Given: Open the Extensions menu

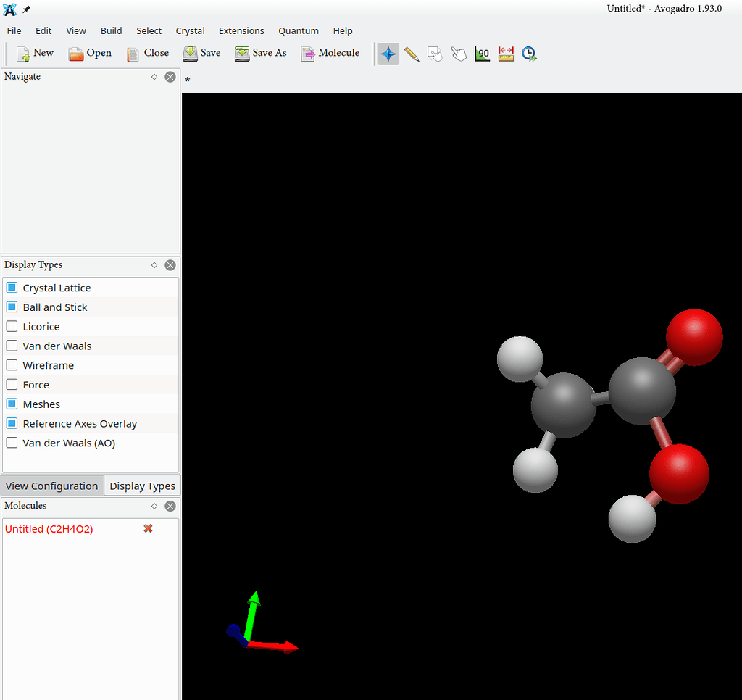Looking at the screenshot, I should click(x=241, y=30).
